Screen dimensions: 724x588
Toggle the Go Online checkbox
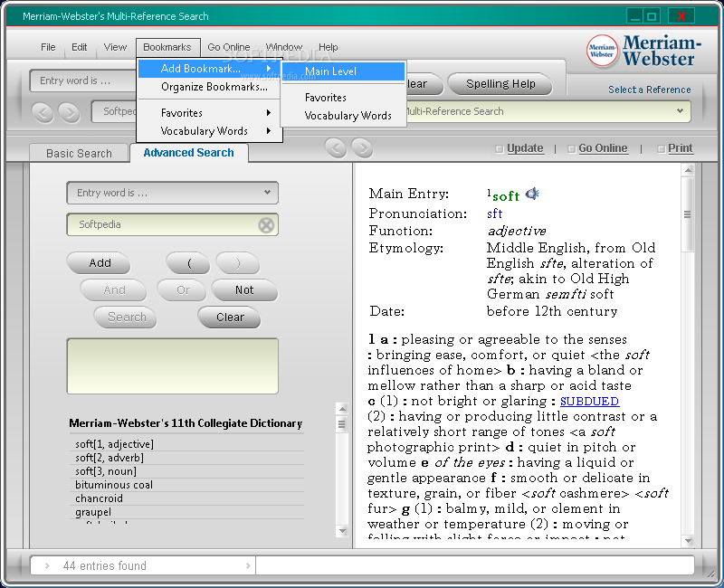click(572, 148)
